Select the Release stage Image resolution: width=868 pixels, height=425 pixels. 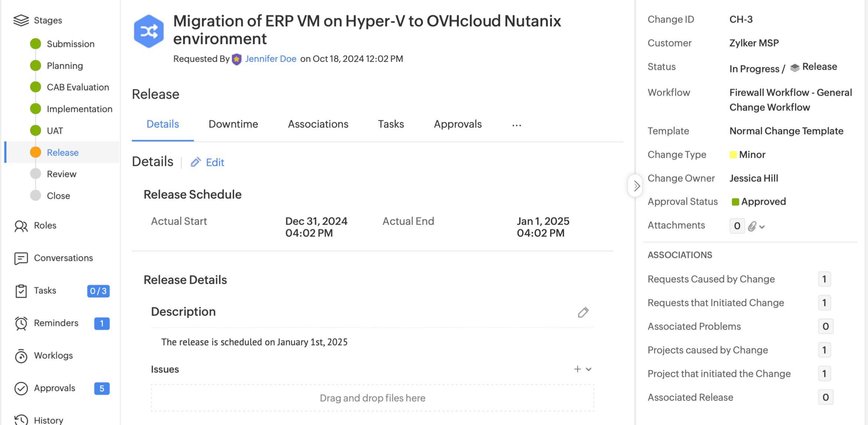(x=62, y=153)
